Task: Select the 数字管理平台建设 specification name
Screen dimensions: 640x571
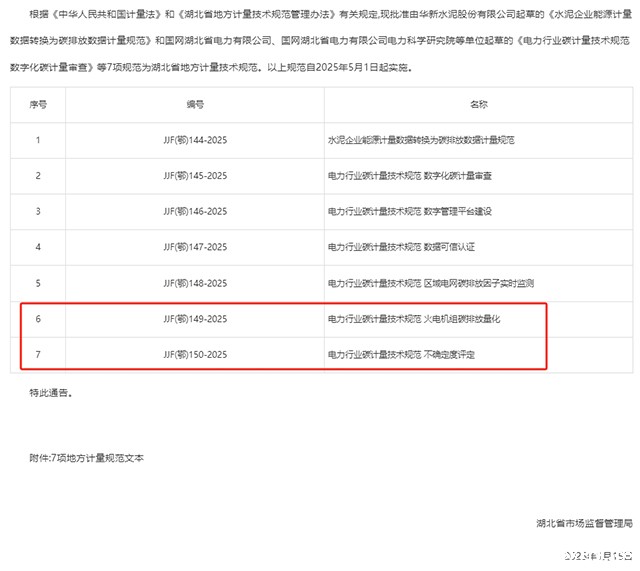Action: tap(458, 212)
